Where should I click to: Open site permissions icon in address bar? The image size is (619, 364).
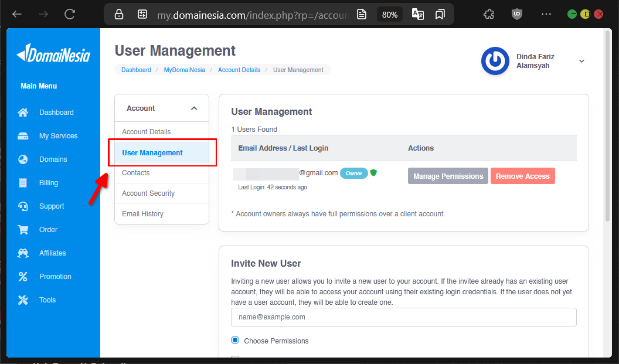(x=142, y=15)
